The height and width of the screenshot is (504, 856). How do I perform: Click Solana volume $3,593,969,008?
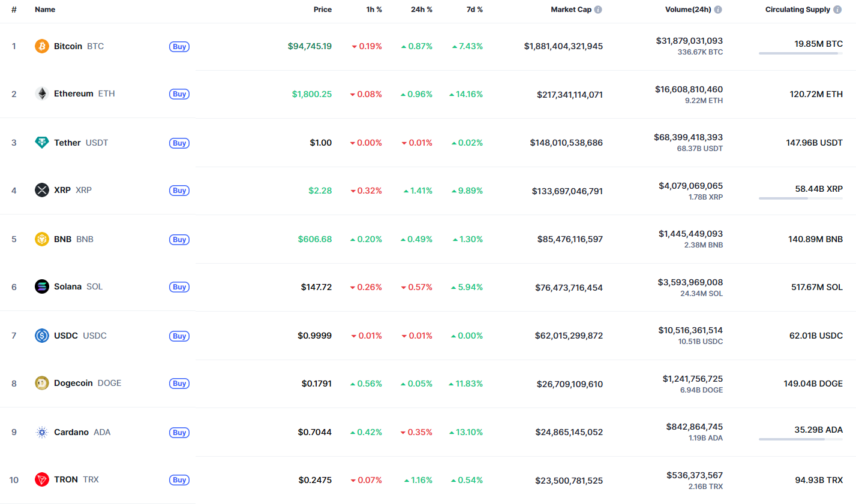690,282
